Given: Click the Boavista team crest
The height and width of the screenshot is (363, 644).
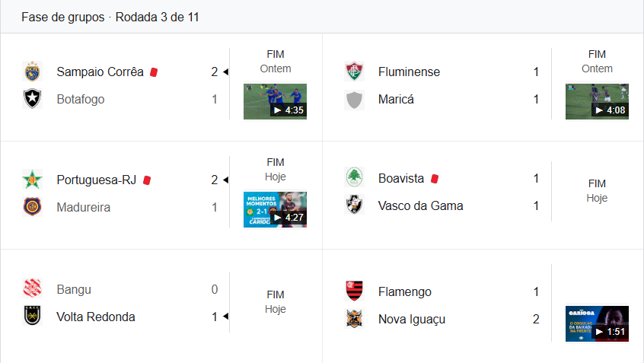Looking at the screenshot, I should (354, 178).
